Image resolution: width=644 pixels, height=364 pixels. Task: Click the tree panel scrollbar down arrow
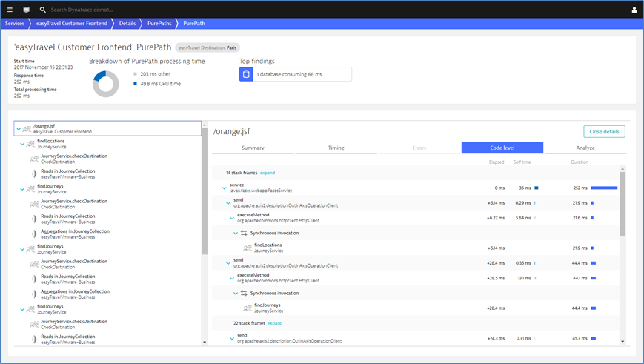click(x=205, y=342)
